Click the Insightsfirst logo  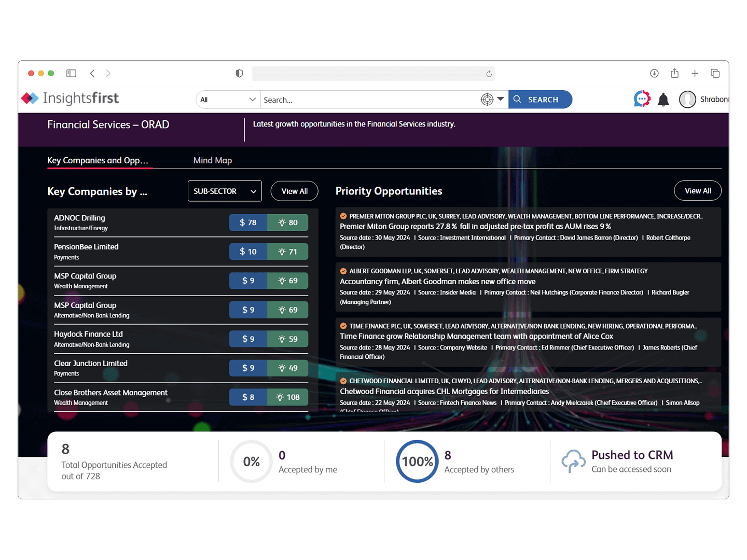(70, 98)
